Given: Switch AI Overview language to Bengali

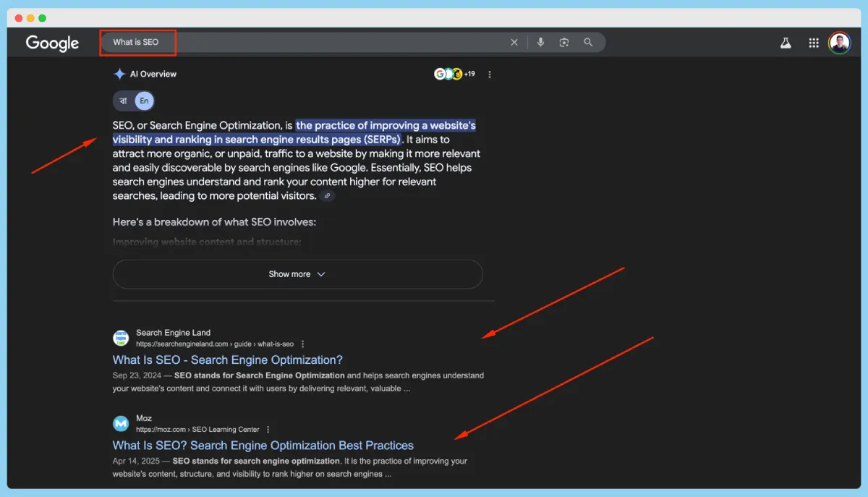Looking at the screenshot, I should pyautogui.click(x=122, y=101).
